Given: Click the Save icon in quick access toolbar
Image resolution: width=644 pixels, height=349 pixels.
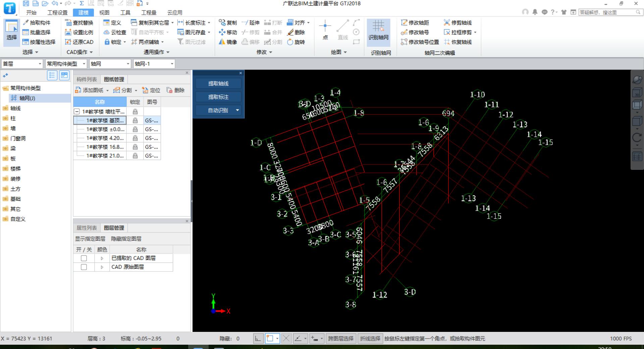Looking at the screenshot, I should 26,4.
